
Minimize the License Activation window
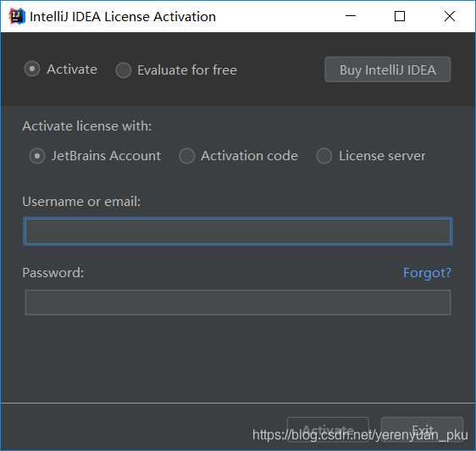[x=351, y=16]
